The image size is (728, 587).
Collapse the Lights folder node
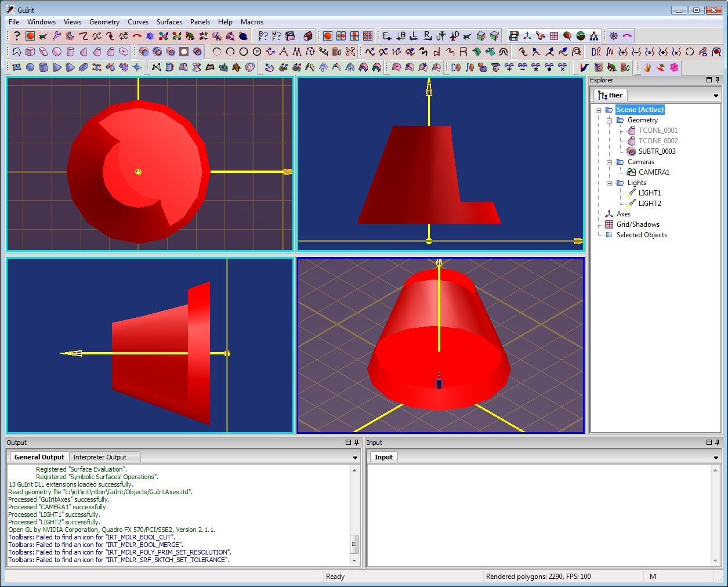click(x=610, y=183)
